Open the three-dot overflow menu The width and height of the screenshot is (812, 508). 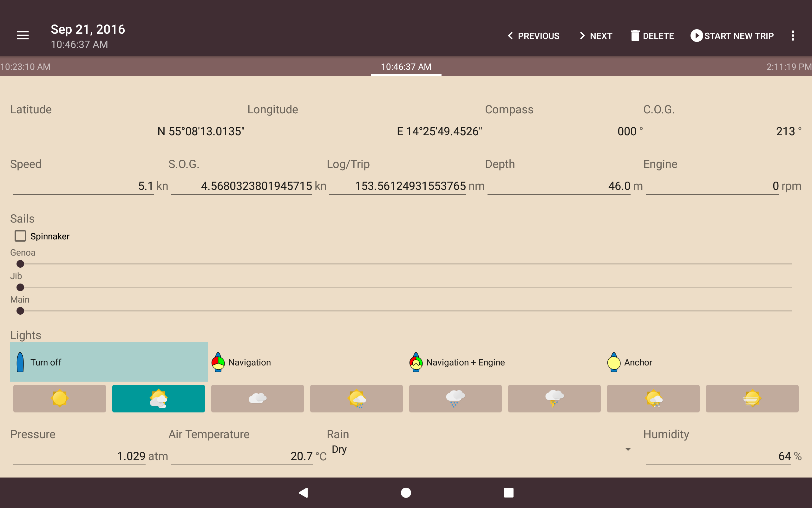(x=793, y=36)
